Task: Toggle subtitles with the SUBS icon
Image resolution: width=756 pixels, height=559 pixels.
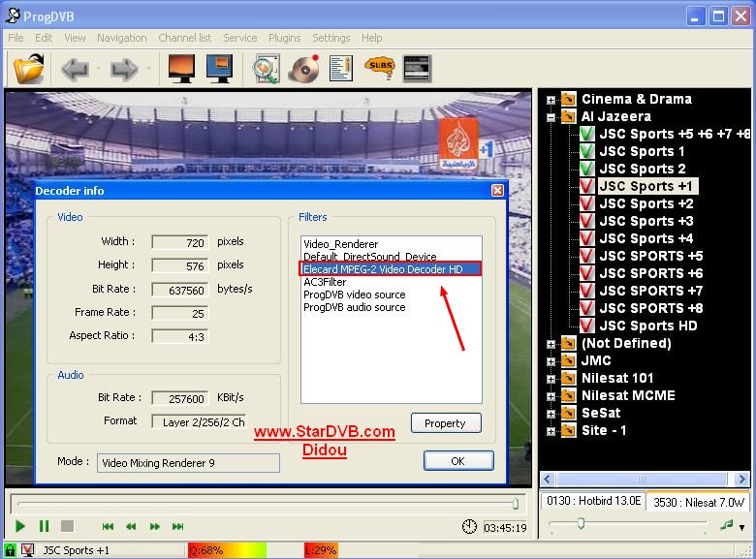Action: [x=380, y=68]
